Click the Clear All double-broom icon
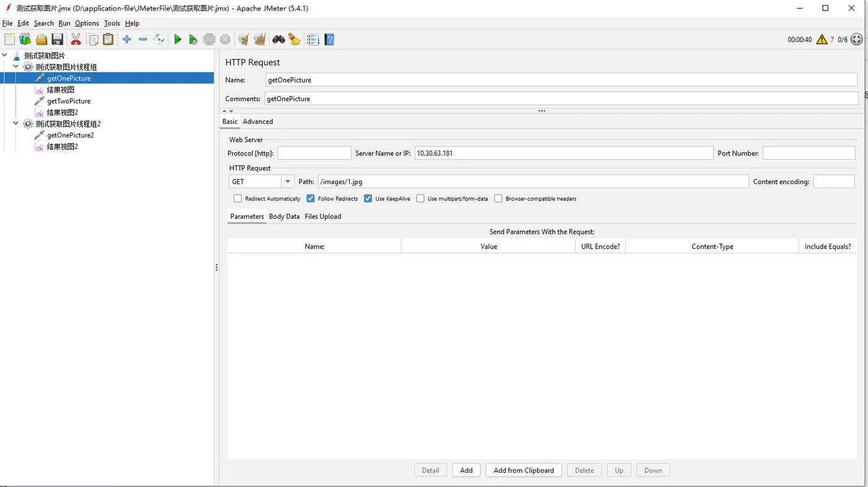Screen dimensions: 868x487 pyautogui.click(x=260, y=40)
